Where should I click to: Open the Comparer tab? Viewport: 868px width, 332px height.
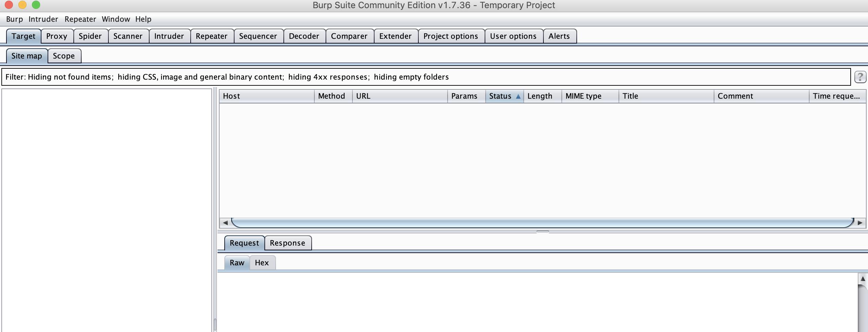coord(349,36)
